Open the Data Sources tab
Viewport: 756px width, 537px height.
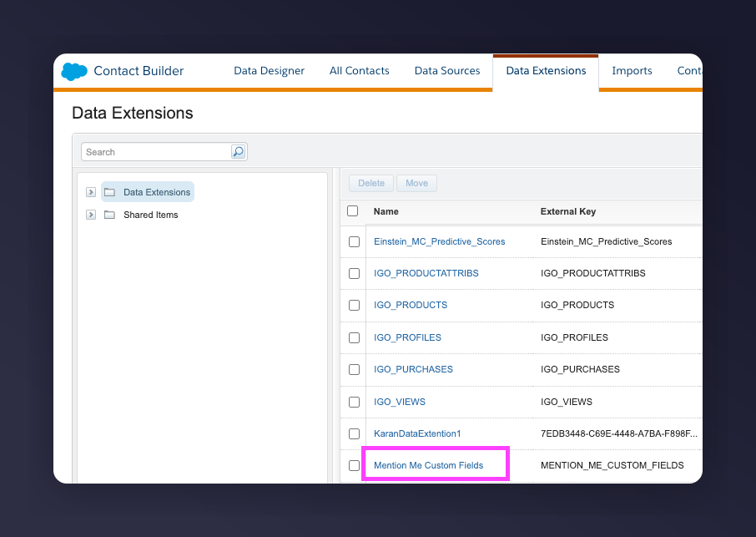click(x=447, y=71)
